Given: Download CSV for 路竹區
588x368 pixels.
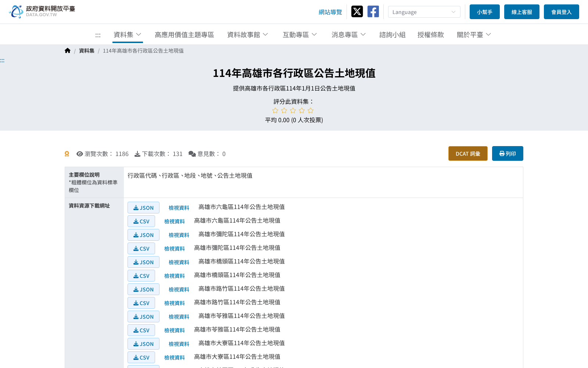Looking at the screenshot, I should (x=141, y=303).
